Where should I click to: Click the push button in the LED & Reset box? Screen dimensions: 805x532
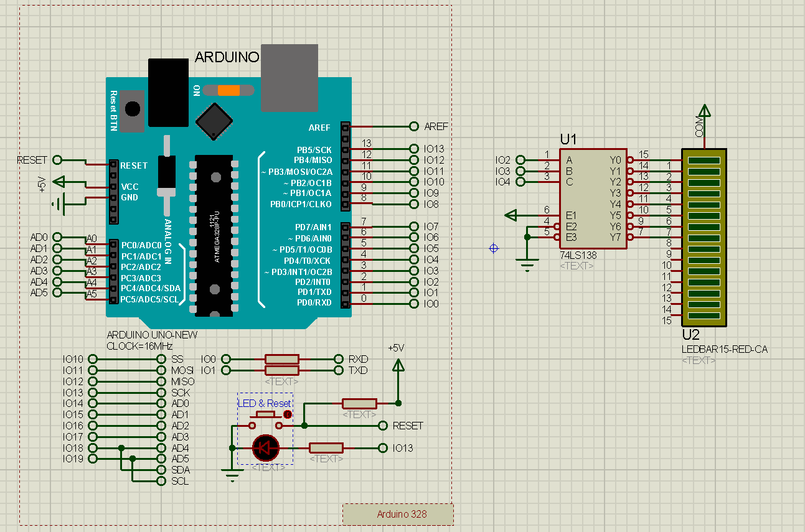coord(266,419)
